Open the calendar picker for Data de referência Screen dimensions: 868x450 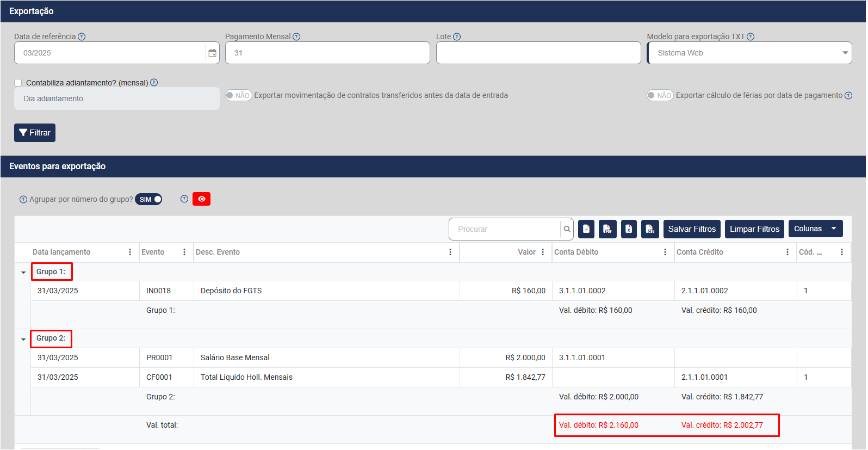click(x=212, y=53)
